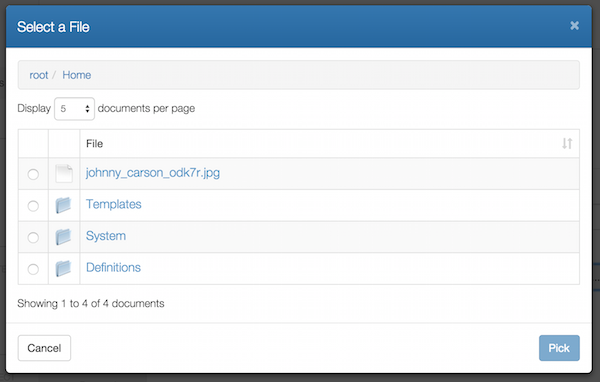Click the Definitions folder icon
Image resolution: width=600 pixels, height=382 pixels.
point(64,268)
